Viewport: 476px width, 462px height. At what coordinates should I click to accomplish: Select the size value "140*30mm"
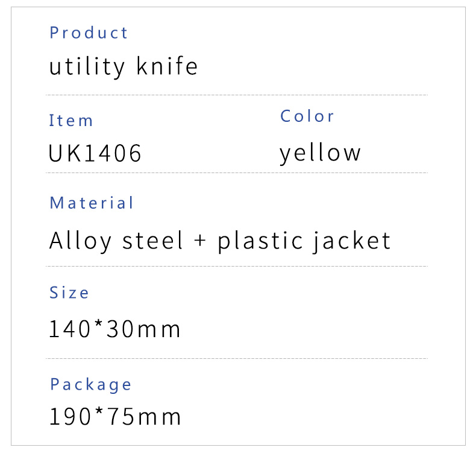(114, 329)
